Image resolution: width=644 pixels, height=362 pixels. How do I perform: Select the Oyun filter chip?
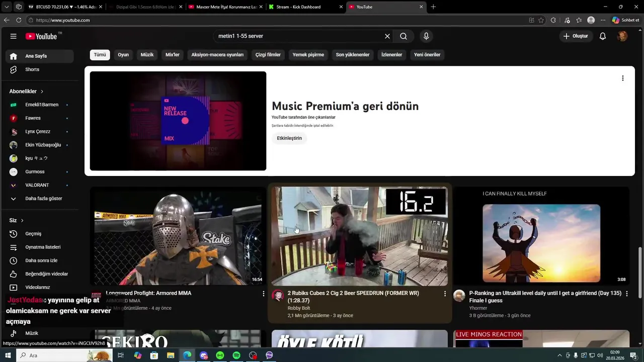(123, 55)
